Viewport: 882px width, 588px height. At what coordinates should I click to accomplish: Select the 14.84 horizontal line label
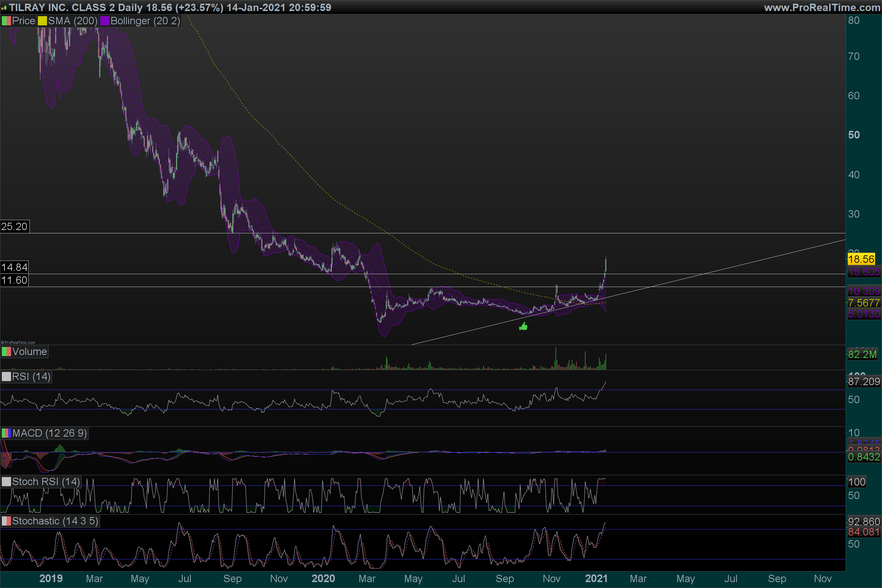coord(14,268)
